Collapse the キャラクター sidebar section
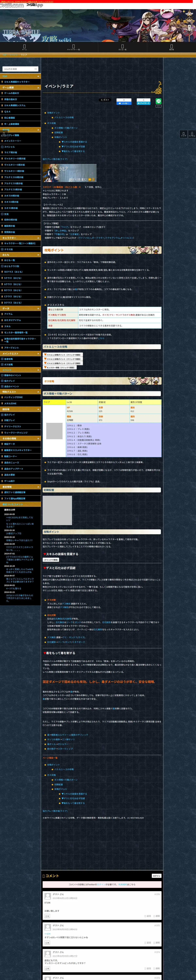 click(38, 238)
